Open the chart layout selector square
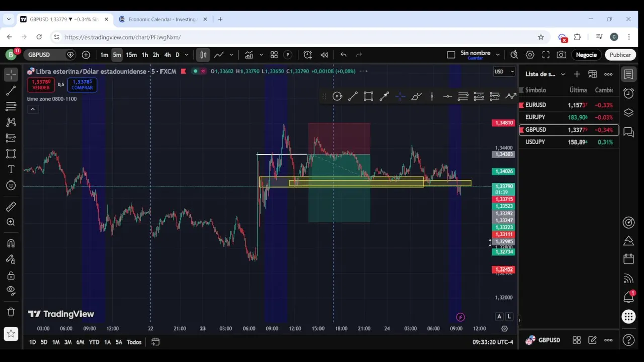Screen dimensions: 644x362 click(x=451, y=55)
